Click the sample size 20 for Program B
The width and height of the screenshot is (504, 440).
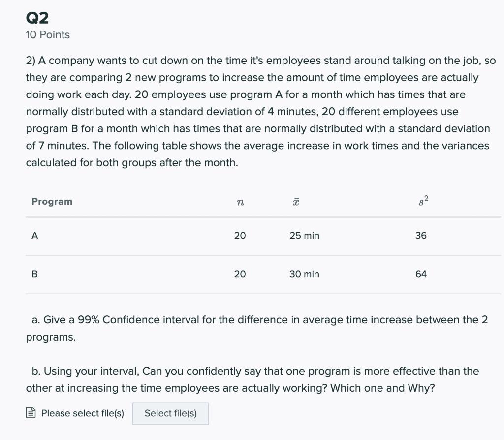(x=240, y=274)
